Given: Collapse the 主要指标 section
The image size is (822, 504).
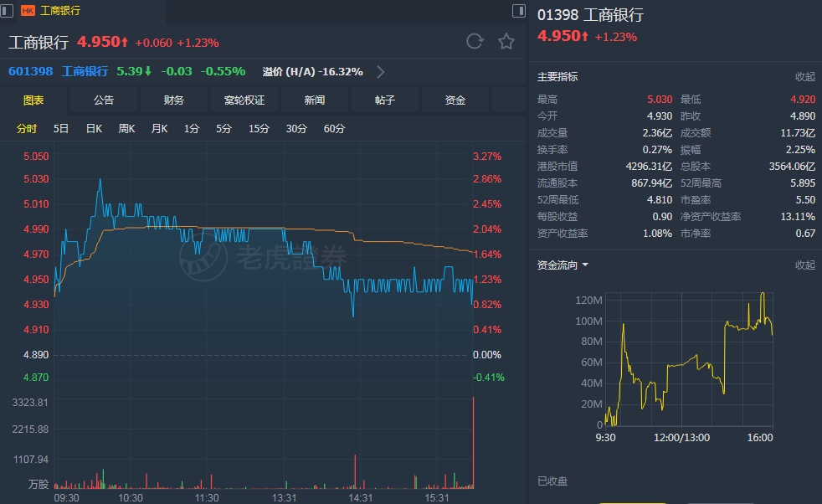Looking at the screenshot, I should [804, 77].
